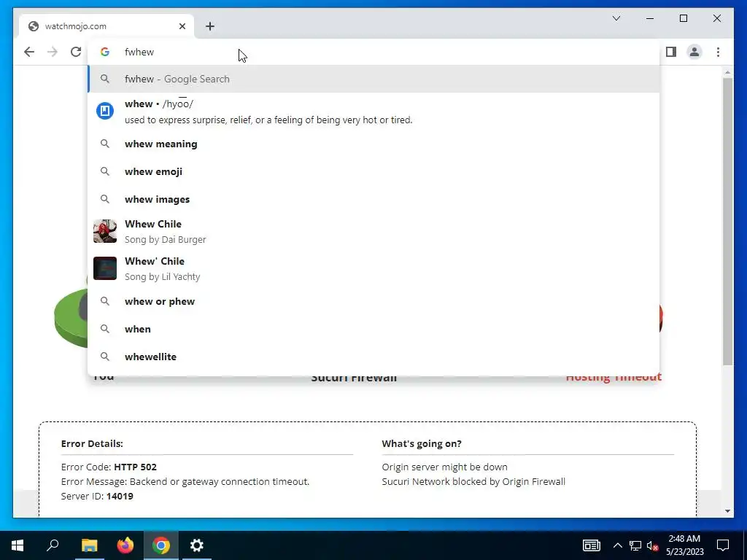Click Server ID '14019' text

(x=120, y=496)
